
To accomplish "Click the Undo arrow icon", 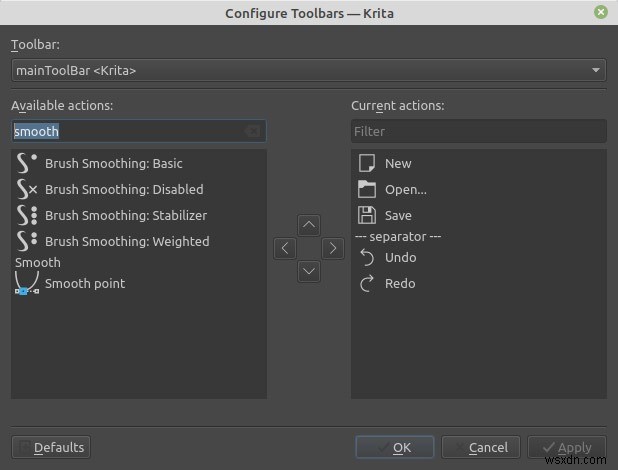I will 367,257.
